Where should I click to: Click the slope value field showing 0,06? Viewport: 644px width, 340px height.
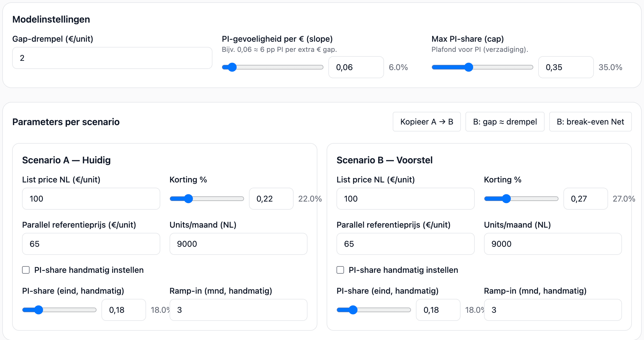click(356, 67)
